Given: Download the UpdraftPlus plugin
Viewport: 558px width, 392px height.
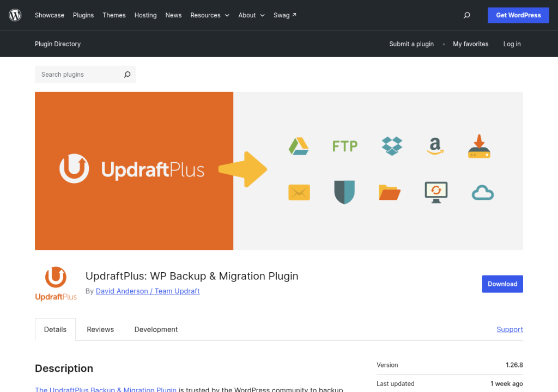Looking at the screenshot, I should pos(502,284).
